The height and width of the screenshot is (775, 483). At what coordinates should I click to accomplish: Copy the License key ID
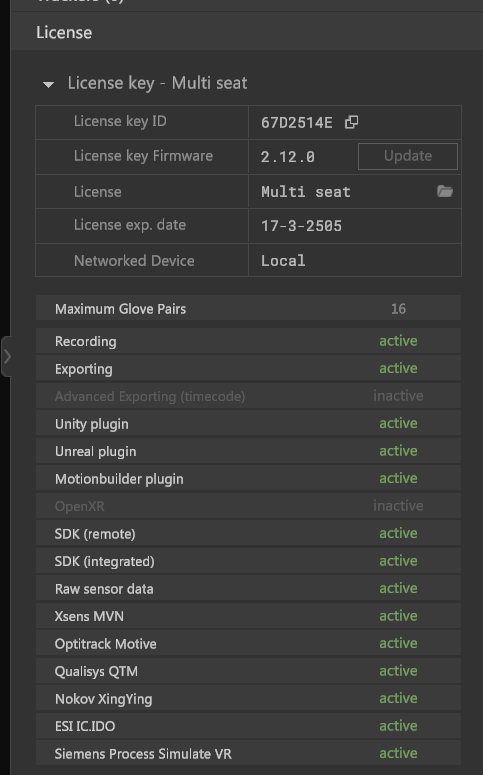pos(351,122)
